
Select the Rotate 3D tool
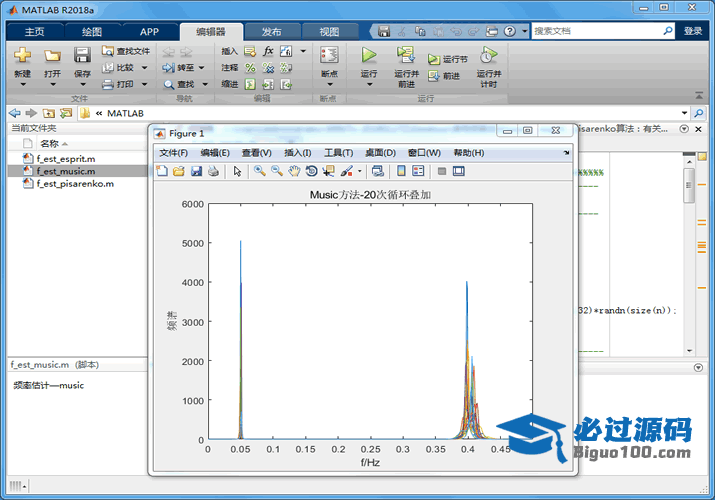point(311,171)
